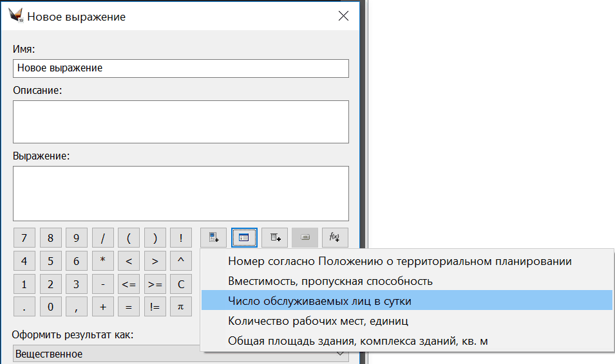Click the insert attribute form icon
This screenshot has width=615, height=364.
coord(244,237)
